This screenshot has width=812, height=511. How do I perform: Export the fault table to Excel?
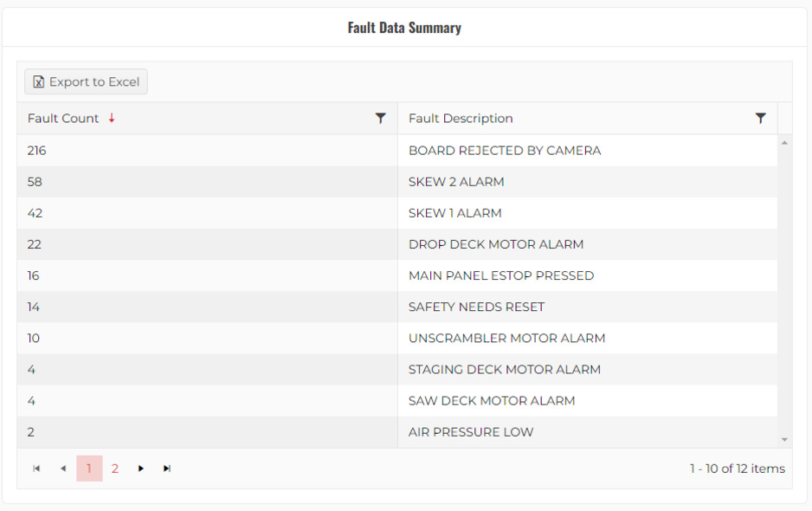pyautogui.click(x=86, y=82)
